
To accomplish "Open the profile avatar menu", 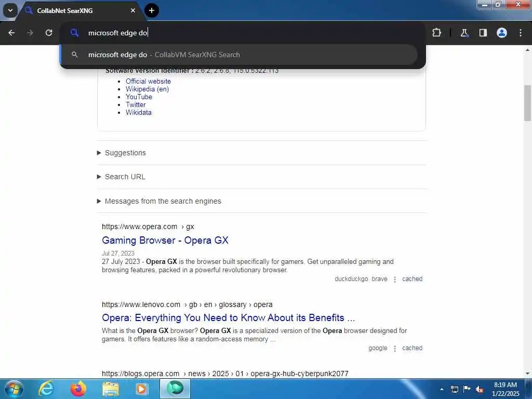I will point(502,33).
